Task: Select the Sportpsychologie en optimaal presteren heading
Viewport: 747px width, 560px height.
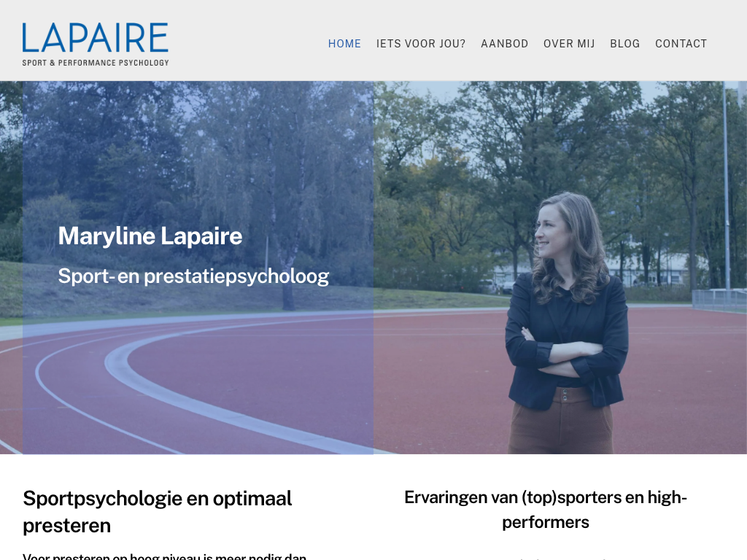Action: click(158, 512)
